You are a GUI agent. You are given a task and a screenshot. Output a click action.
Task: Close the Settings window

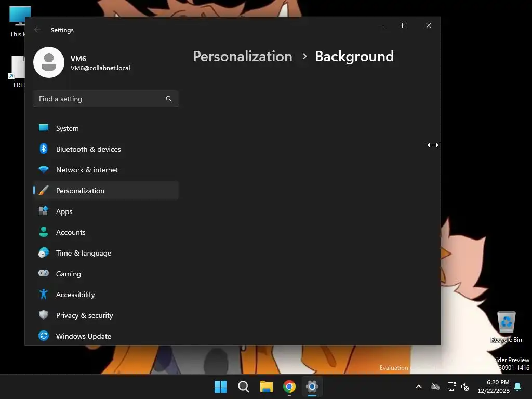click(429, 25)
